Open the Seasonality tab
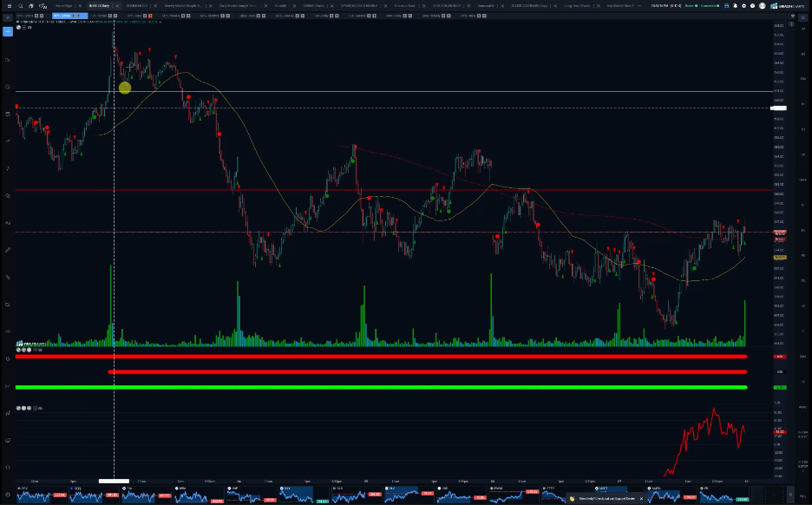Viewport: 812px width, 505px height. 487,6
